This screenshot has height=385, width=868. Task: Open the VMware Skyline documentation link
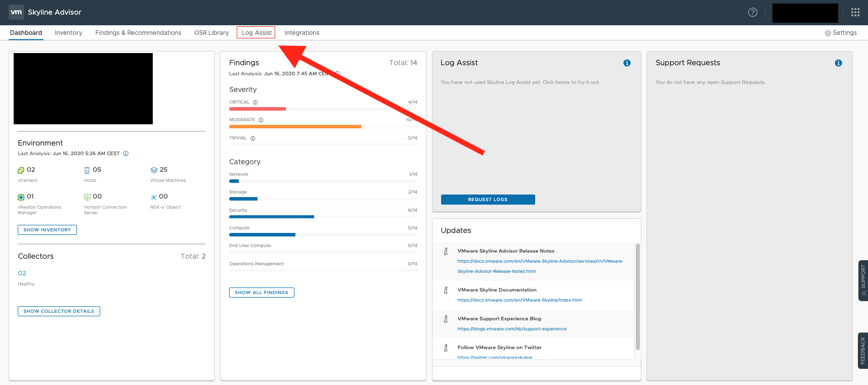pos(519,300)
